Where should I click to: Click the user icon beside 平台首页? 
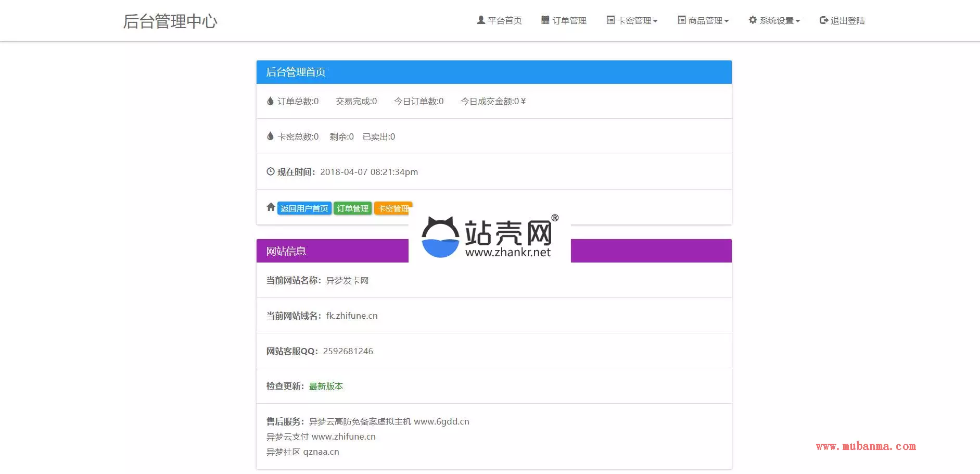click(x=480, y=20)
